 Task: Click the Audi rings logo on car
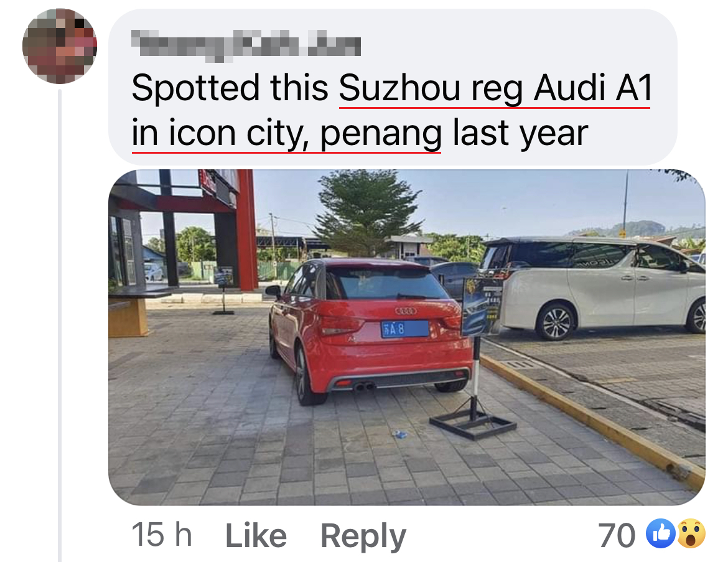(x=405, y=311)
